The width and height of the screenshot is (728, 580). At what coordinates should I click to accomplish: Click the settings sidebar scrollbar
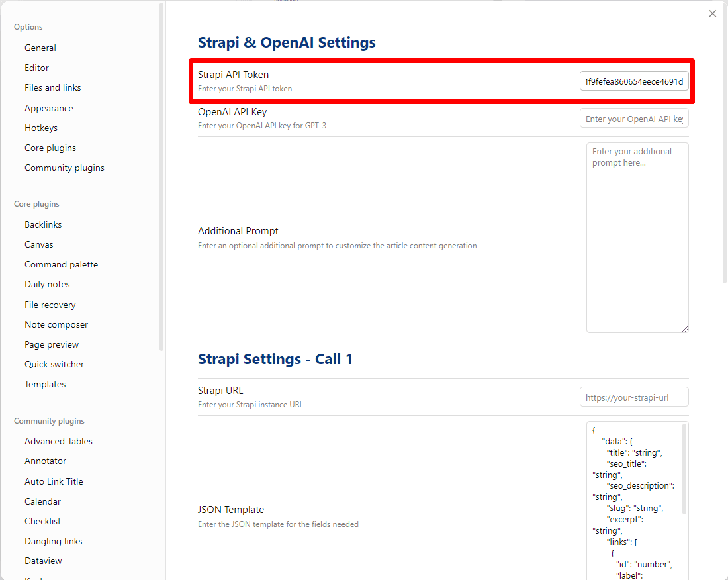[161, 177]
